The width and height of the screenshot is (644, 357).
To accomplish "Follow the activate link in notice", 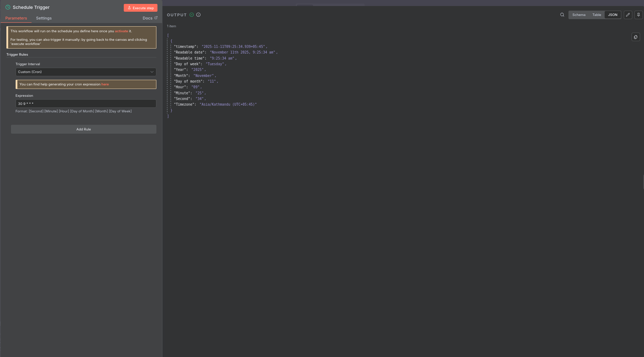I will pyautogui.click(x=121, y=31).
